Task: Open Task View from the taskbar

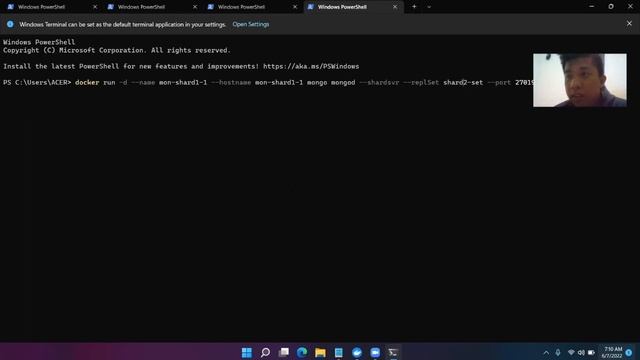Action: pos(284,352)
